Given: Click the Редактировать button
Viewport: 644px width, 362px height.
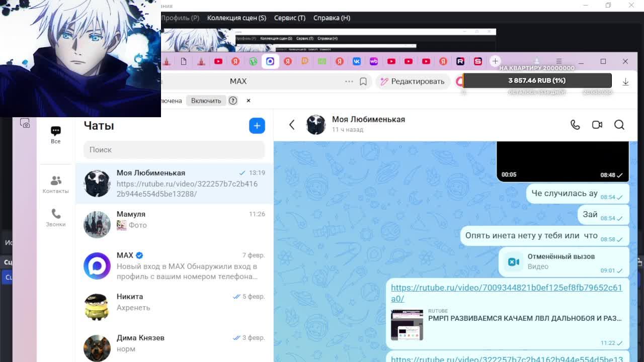Looking at the screenshot, I should click(412, 81).
